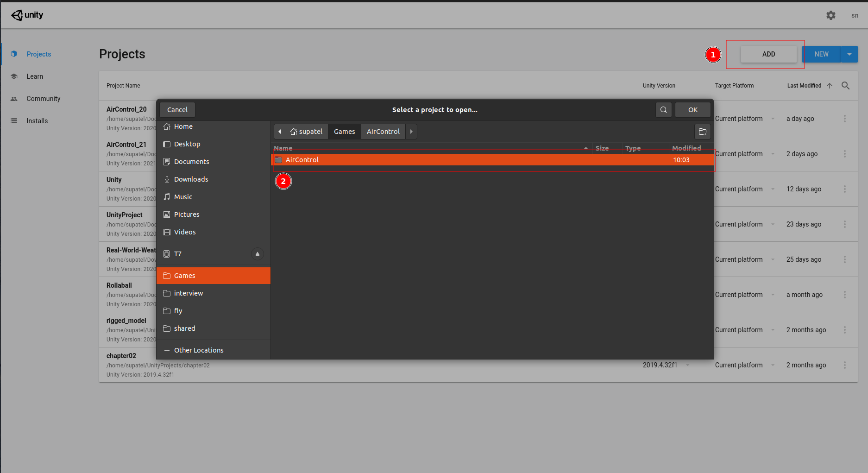Click the NEW project button

822,54
